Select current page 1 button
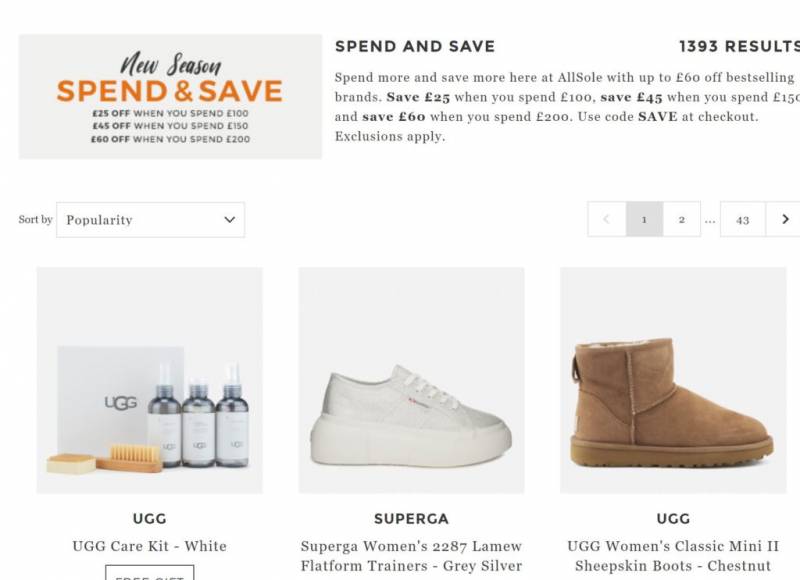This screenshot has width=800, height=580. [x=644, y=219]
